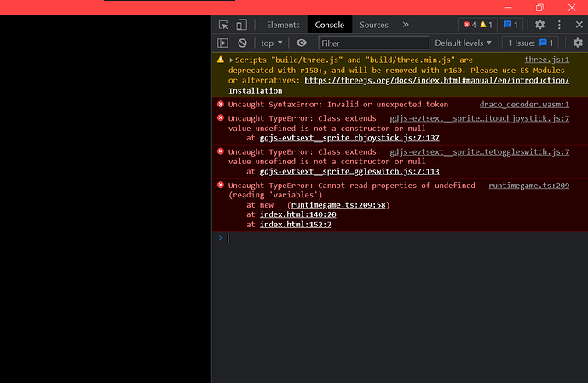
Task: Open the Default levels dropdown
Action: point(463,43)
